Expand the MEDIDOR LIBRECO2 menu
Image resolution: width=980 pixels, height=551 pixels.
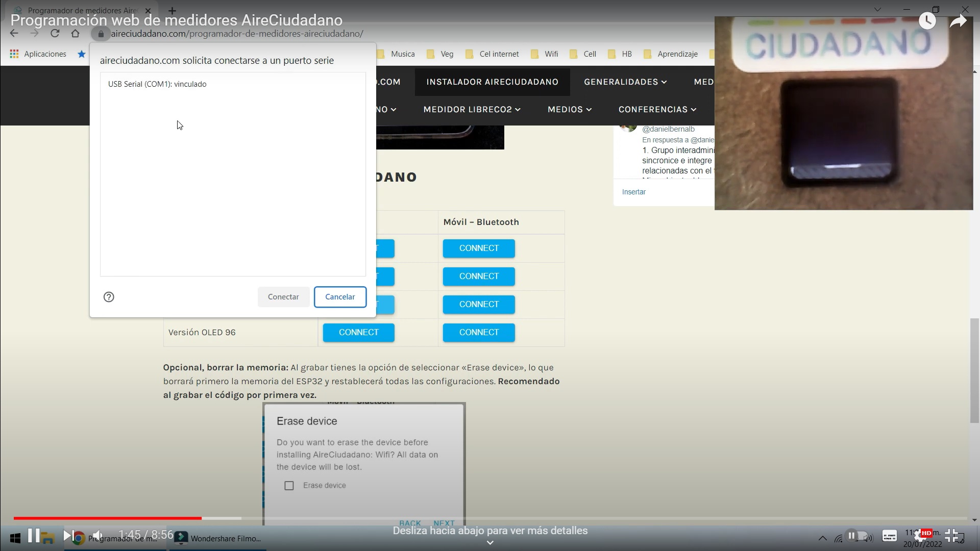click(x=472, y=109)
